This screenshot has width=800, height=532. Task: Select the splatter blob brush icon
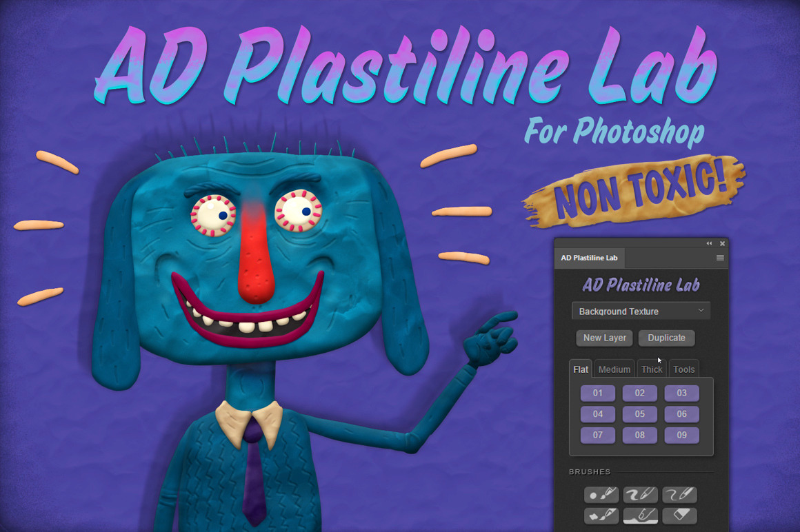[601, 515]
